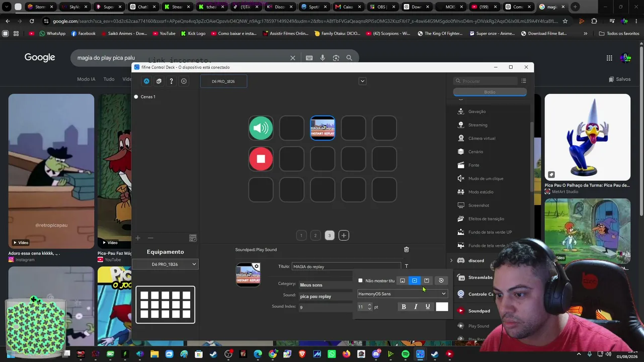
Task: Switch to deck page 1
Action: coord(301,235)
